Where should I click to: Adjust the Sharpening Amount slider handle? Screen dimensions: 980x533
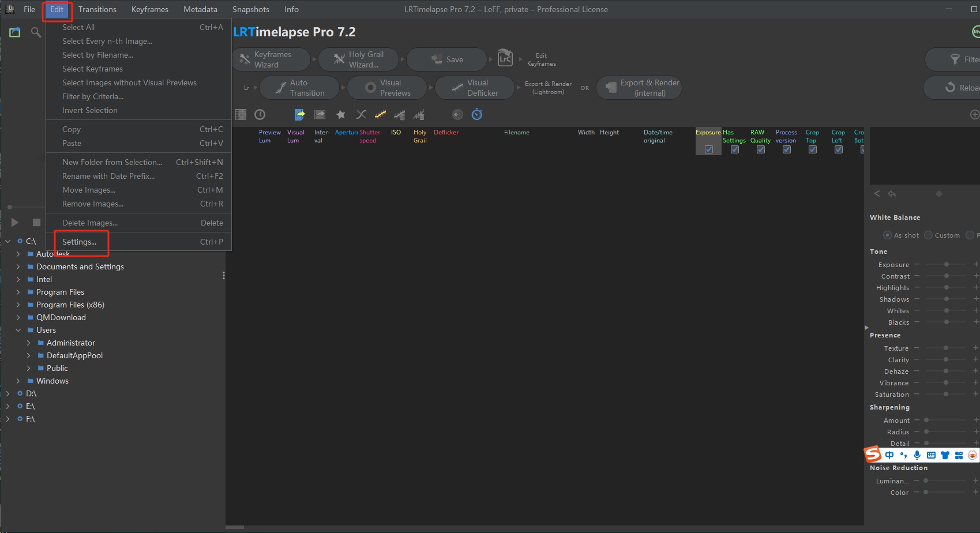926,420
